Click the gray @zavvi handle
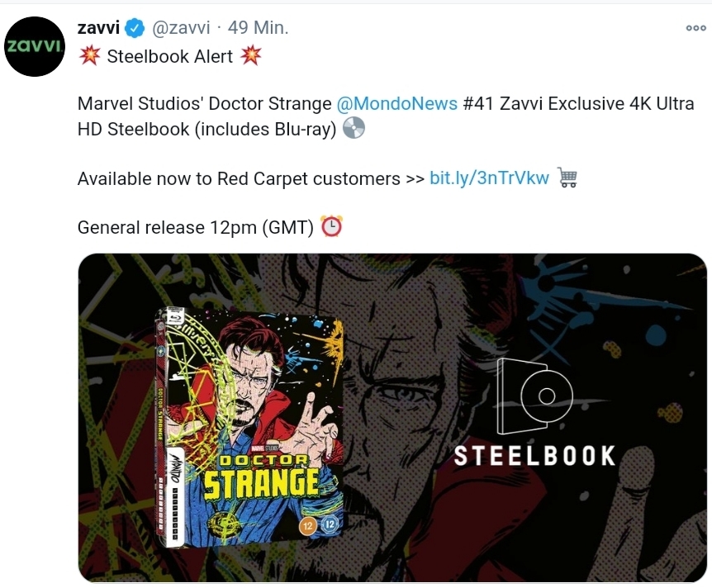Screen dimensions: 712x588 click(x=180, y=28)
